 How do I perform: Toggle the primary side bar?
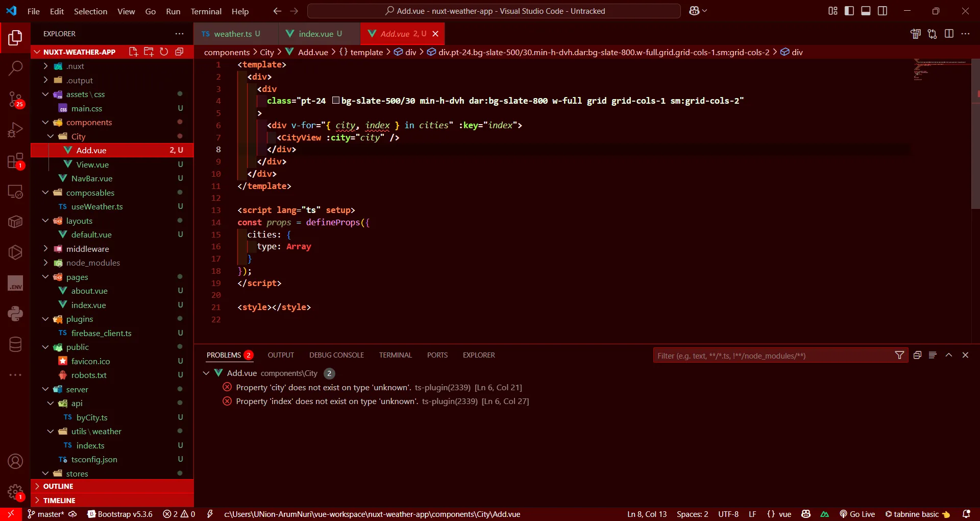coord(849,11)
